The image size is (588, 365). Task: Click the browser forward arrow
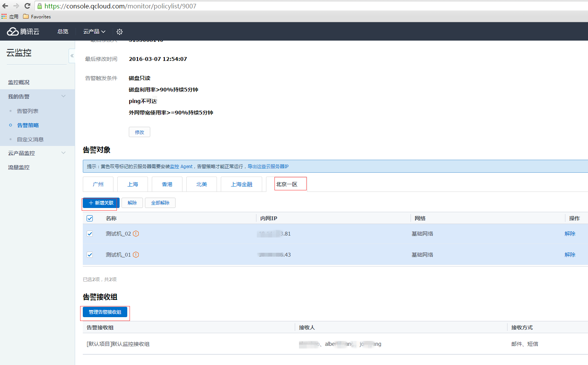(x=16, y=6)
